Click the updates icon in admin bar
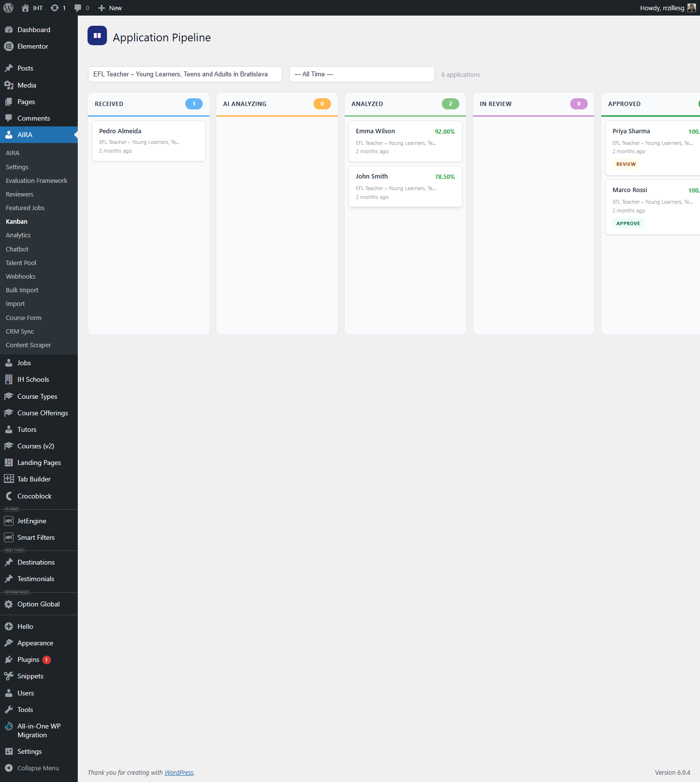The height and width of the screenshot is (782, 700). coord(55,8)
